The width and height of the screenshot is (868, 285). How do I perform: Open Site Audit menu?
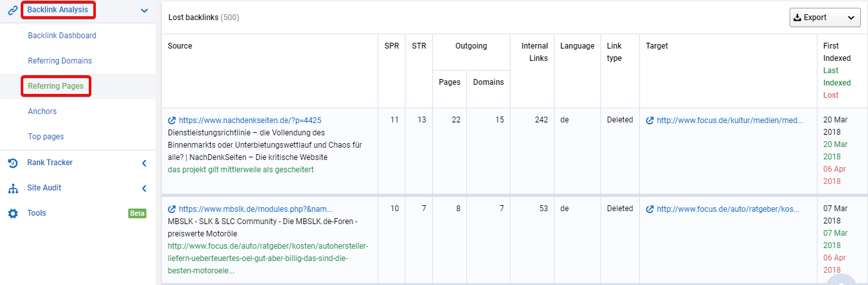point(44,188)
